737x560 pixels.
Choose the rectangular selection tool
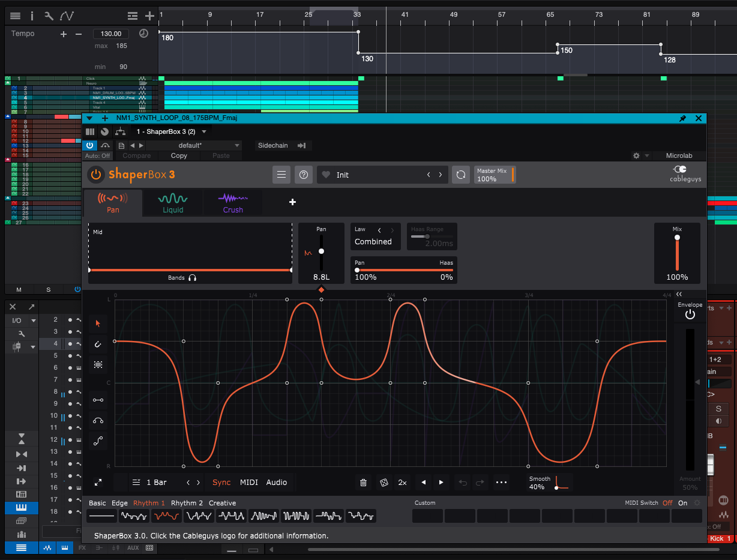pos(98,364)
